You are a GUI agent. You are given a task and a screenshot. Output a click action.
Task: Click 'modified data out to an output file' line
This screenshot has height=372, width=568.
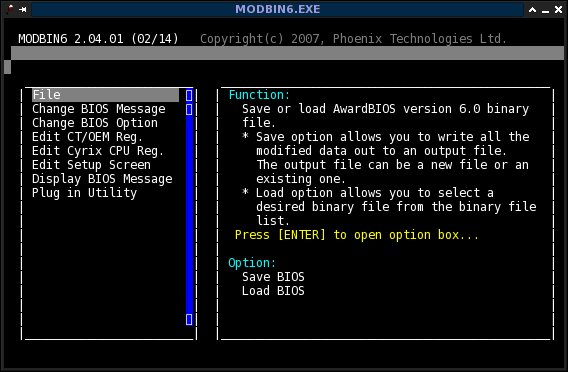tap(381, 151)
